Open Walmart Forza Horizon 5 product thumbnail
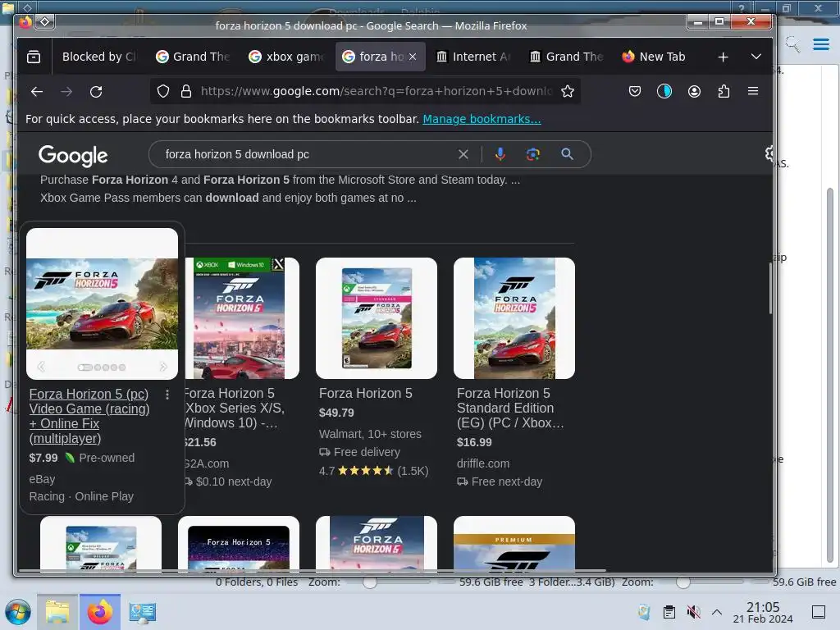The height and width of the screenshot is (630, 840). coord(377,318)
